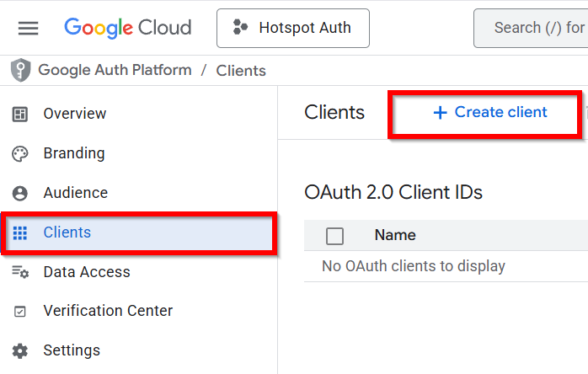Focus the Search field in top bar
Screen dimensions: 588x374
point(537,28)
